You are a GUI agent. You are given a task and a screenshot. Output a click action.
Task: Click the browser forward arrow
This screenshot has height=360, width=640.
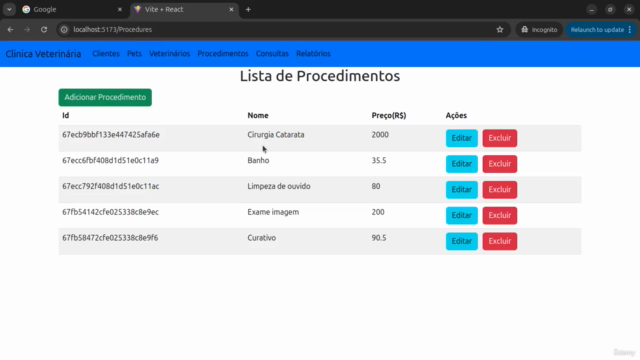point(27,29)
